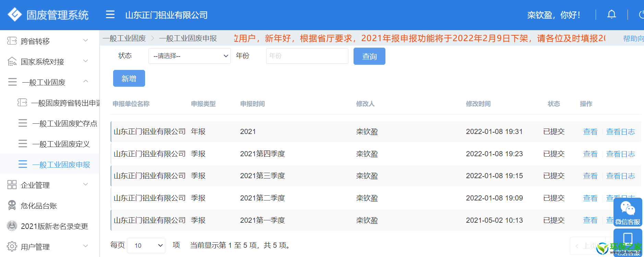Click the 一般工业固废 breadcrumb link

click(x=124, y=38)
